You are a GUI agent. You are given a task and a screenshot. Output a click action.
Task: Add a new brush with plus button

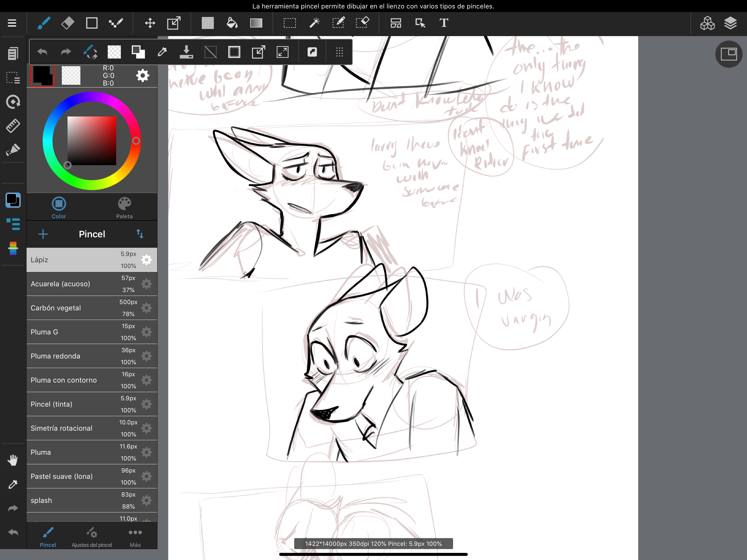coord(43,234)
